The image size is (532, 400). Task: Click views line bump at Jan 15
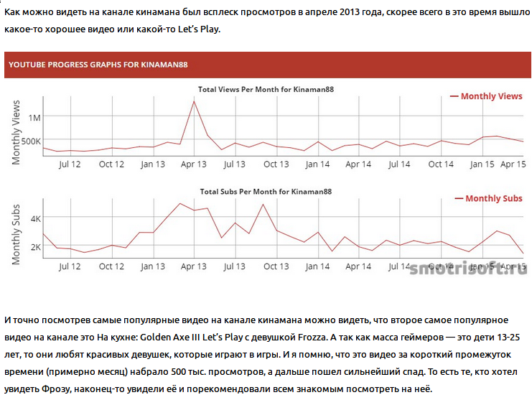483,137
